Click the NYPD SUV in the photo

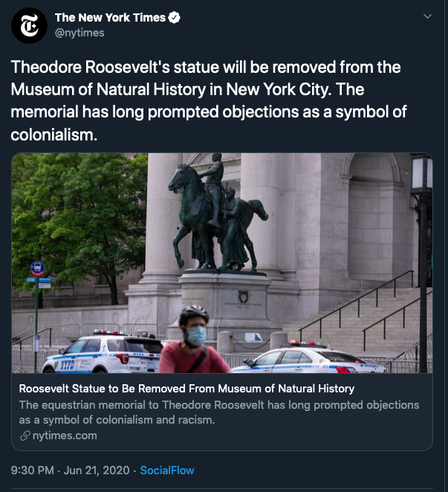(102, 353)
